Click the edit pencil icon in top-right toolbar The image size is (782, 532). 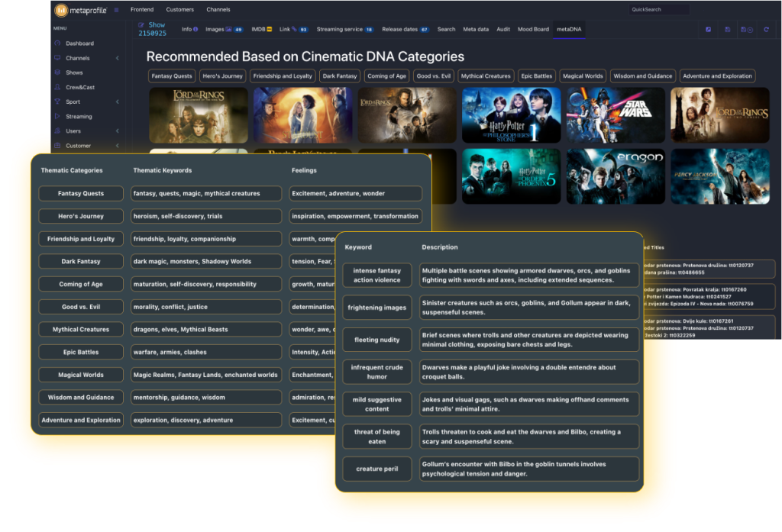(708, 30)
